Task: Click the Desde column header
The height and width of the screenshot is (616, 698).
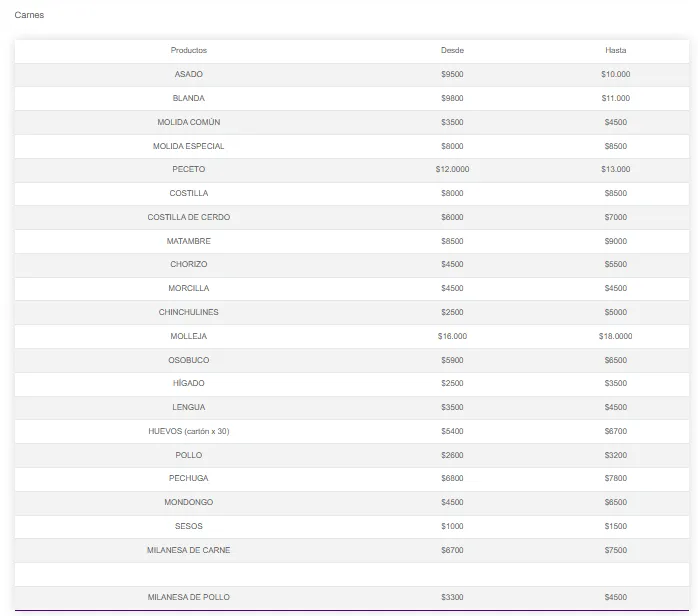Action: (x=452, y=50)
